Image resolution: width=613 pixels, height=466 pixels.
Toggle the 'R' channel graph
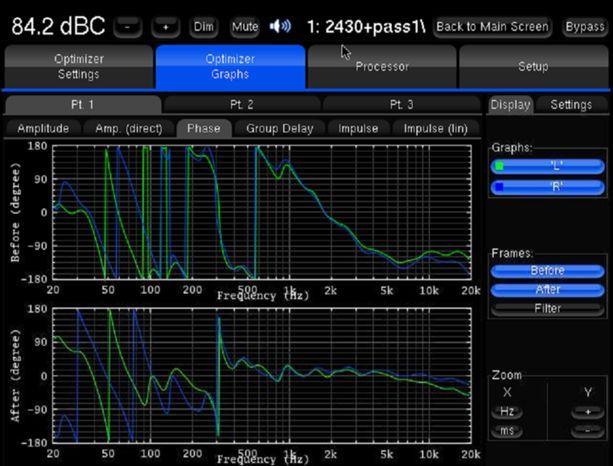click(x=548, y=187)
